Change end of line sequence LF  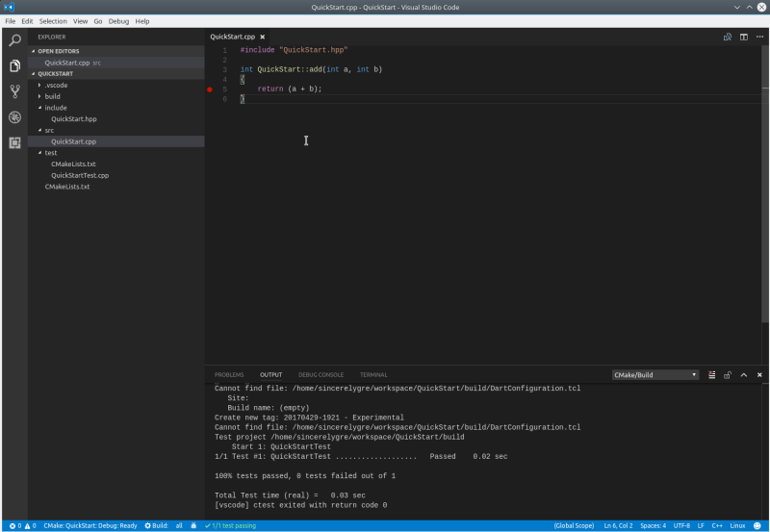tap(701, 525)
